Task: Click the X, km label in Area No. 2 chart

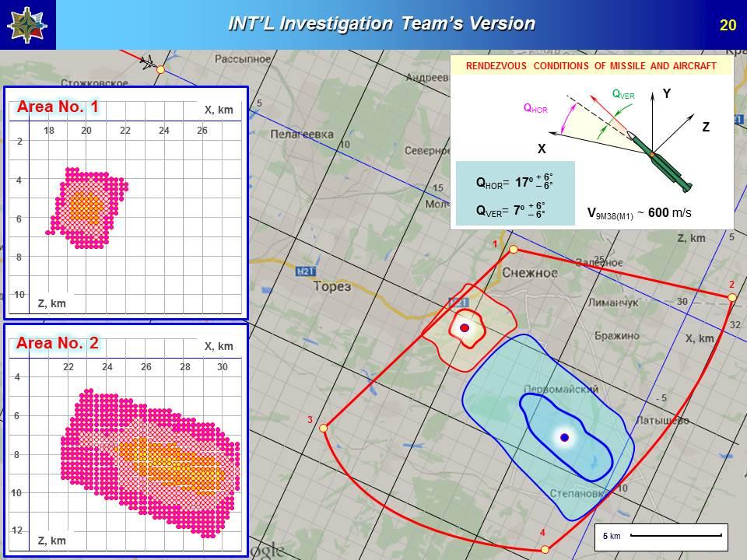Action: 219,346
